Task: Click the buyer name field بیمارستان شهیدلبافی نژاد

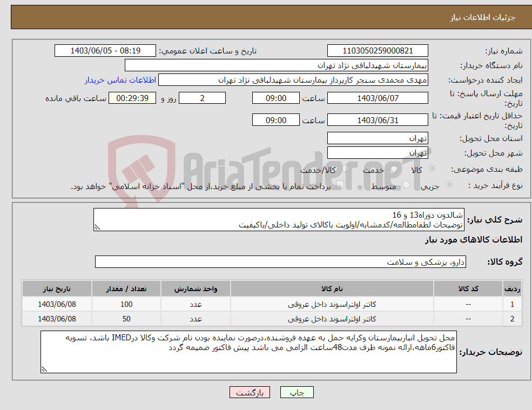Action: pyautogui.click(x=277, y=65)
